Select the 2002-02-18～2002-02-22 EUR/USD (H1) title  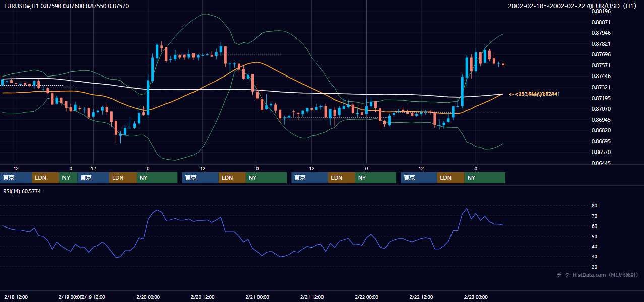[x=572, y=6]
